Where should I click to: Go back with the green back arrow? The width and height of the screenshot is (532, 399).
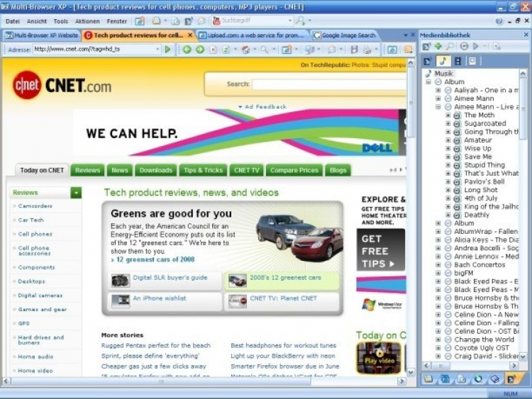pyautogui.click(x=187, y=50)
